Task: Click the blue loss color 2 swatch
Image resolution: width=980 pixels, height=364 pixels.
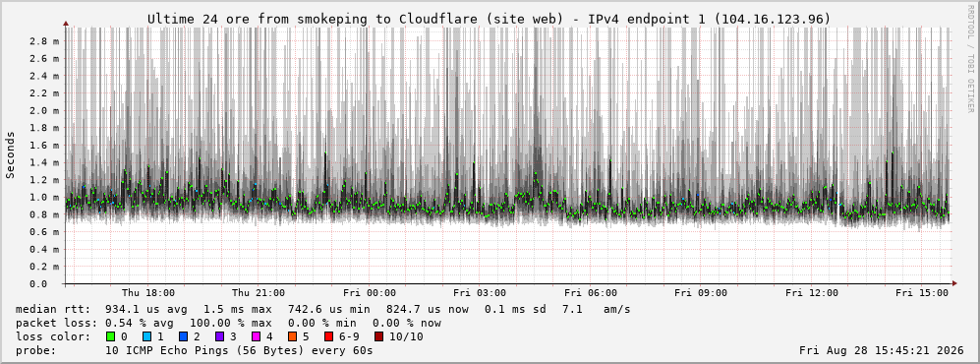Action: (183, 336)
